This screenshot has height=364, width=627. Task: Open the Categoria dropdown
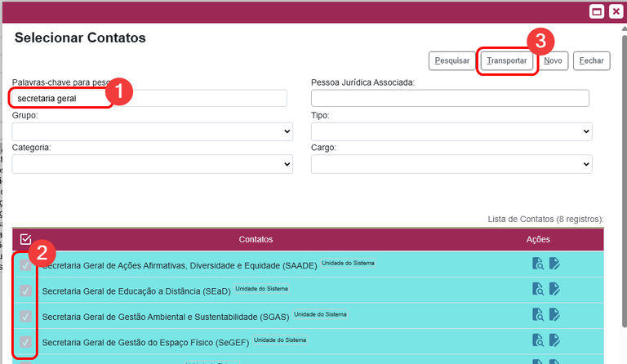click(153, 164)
